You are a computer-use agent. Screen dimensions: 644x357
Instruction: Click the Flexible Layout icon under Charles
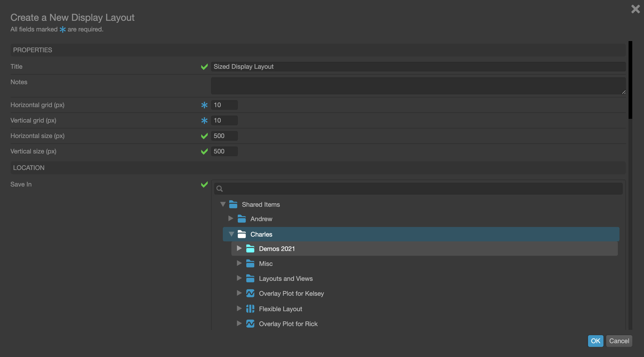[x=250, y=309]
